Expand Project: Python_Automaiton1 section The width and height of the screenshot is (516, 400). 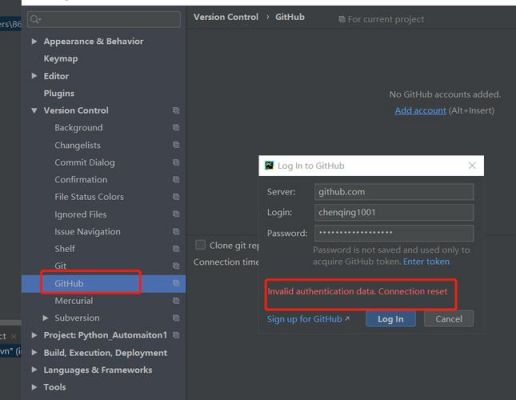(34, 335)
